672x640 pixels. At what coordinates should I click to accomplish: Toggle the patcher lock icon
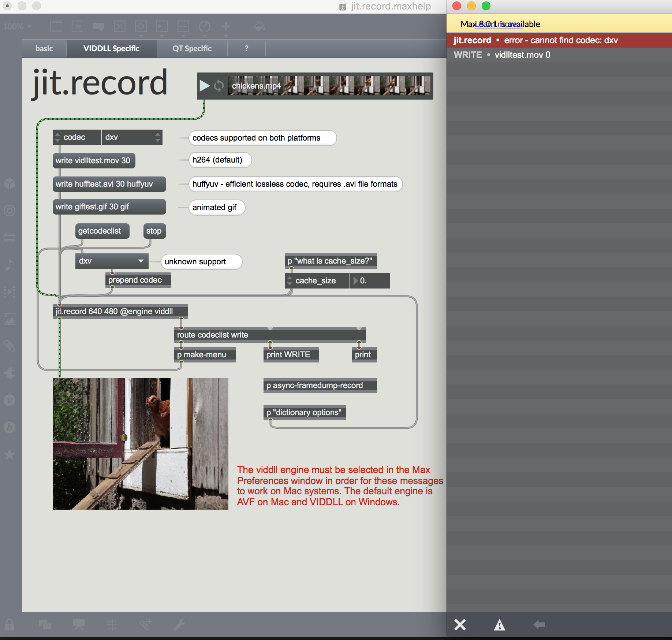[x=10, y=624]
